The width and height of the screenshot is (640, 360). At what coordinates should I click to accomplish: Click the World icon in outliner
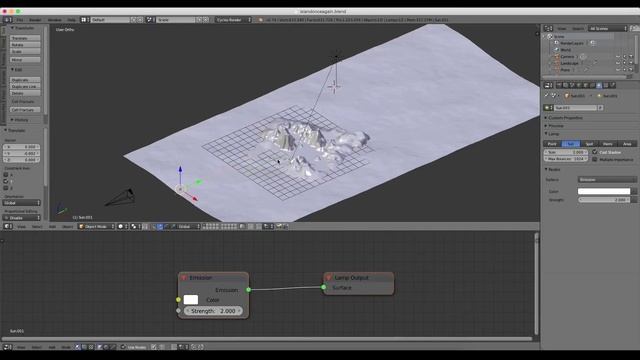(x=557, y=50)
